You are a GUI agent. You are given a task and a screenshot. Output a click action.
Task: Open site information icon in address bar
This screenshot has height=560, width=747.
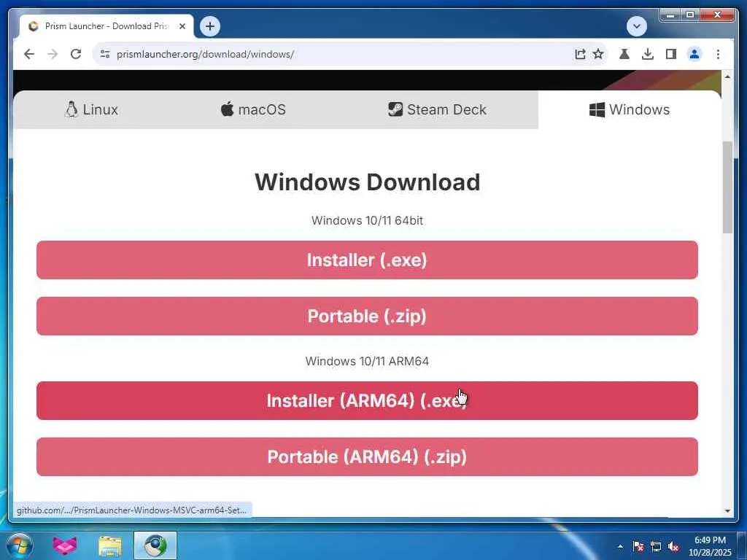(x=105, y=54)
